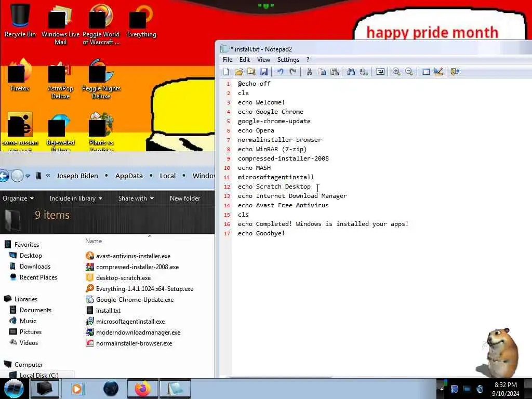Open the media player taskbar icon
The image size is (532, 399).
tap(77, 389)
